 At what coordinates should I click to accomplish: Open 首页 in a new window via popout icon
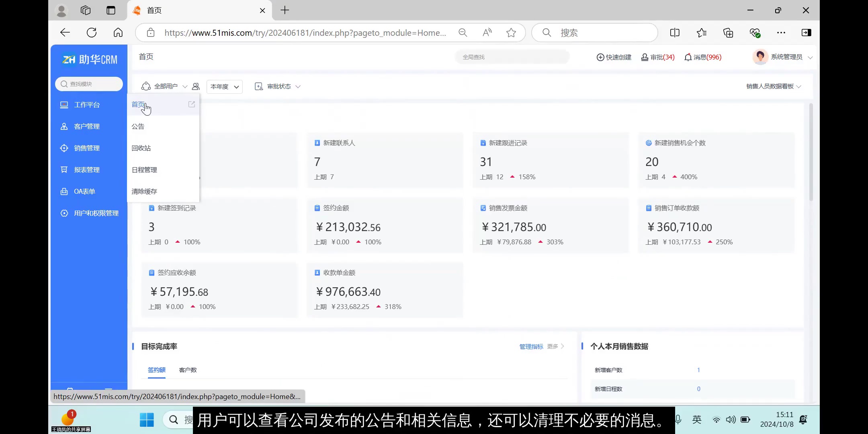[x=192, y=104]
